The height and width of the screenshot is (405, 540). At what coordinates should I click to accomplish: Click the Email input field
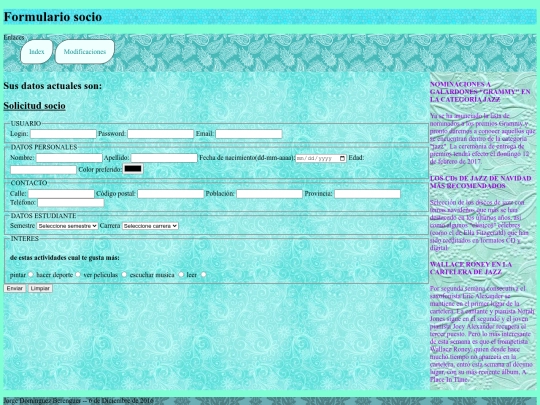tap(249, 134)
